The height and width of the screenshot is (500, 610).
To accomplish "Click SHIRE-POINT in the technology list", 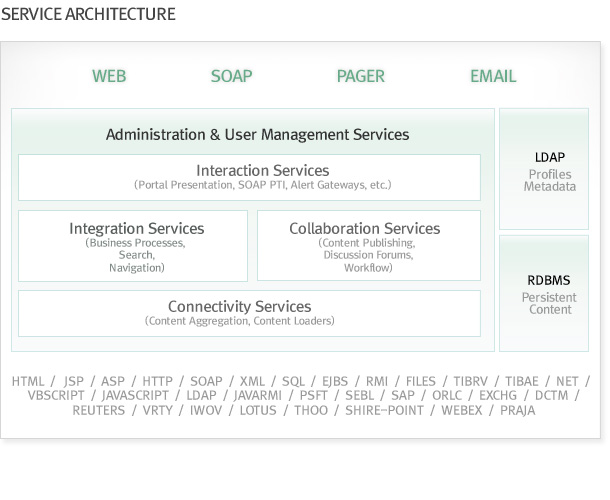I will (384, 411).
